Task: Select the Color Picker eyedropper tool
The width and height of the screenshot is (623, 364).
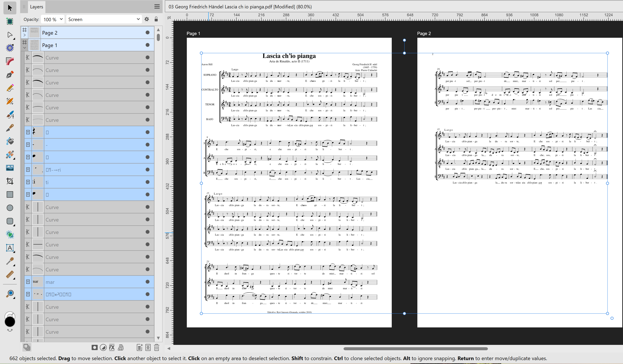Action: 10,261
